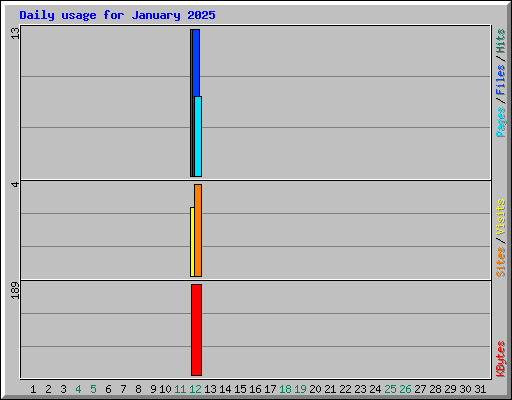The width and height of the screenshot is (512, 400).
Task: Click day '20' on the x-axis
Action: tap(315, 389)
